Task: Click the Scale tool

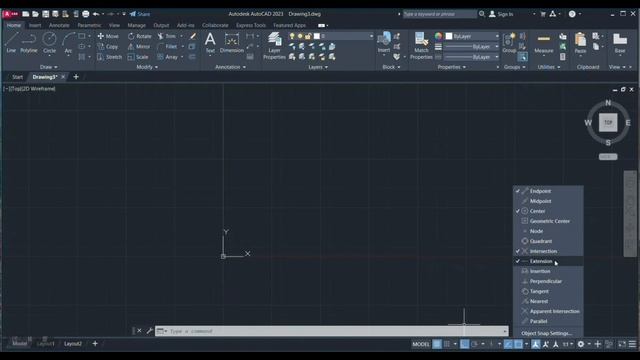Action: [138, 57]
